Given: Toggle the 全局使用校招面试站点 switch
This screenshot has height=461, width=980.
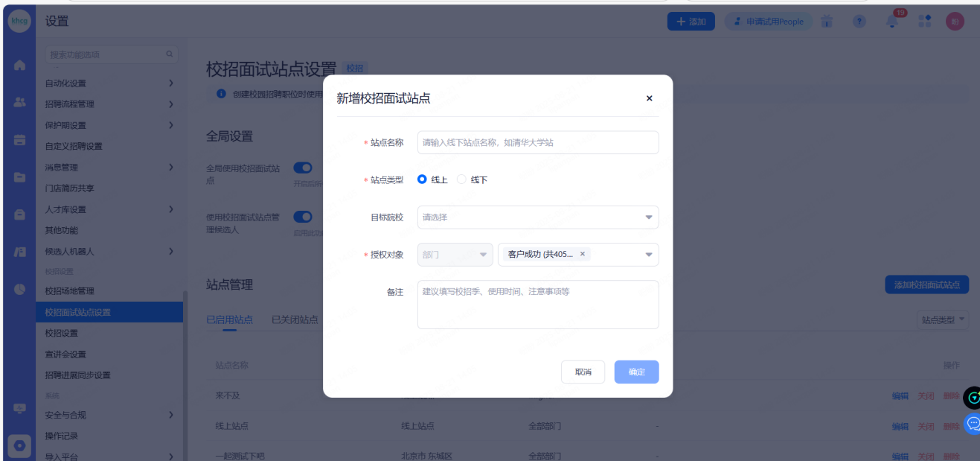Looking at the screenshot, I should click(x=302, y=168).
